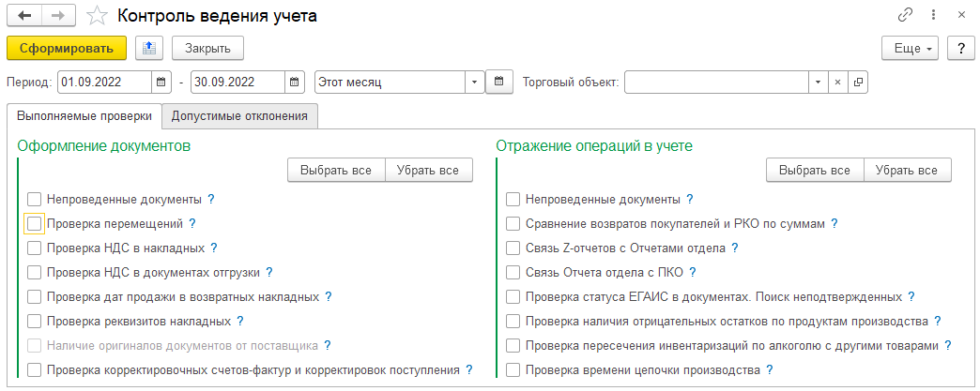Tick Проверка НДС в накладных checkbox

(35, 248)
